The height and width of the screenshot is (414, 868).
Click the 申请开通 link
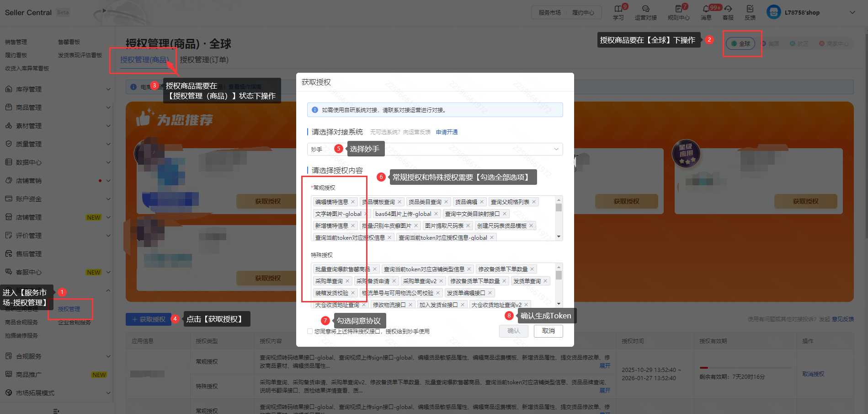(x=447, y=132)
